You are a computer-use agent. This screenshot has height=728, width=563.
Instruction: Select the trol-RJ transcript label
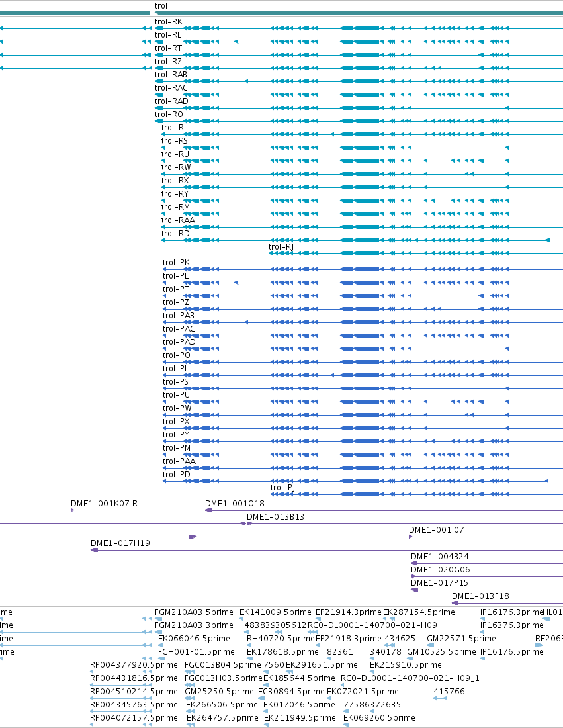(281, 247)
